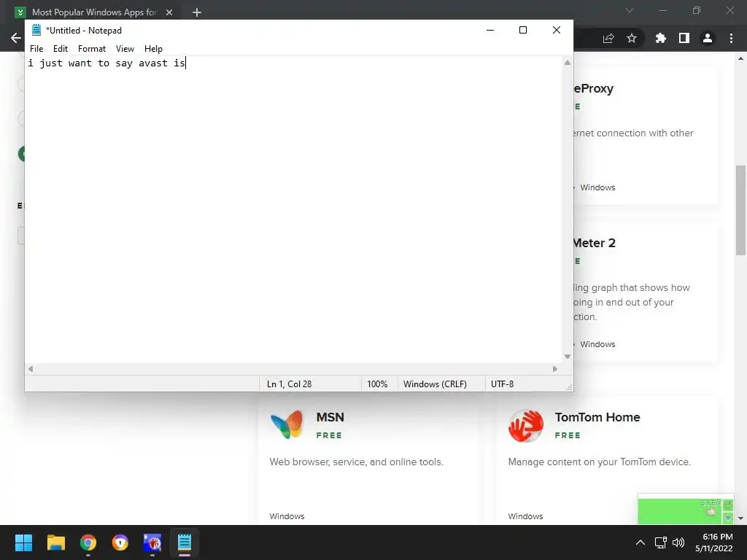Screen dimensions: 747x560
Task: Open a new Chrome tab
Action: coord(197,12)
